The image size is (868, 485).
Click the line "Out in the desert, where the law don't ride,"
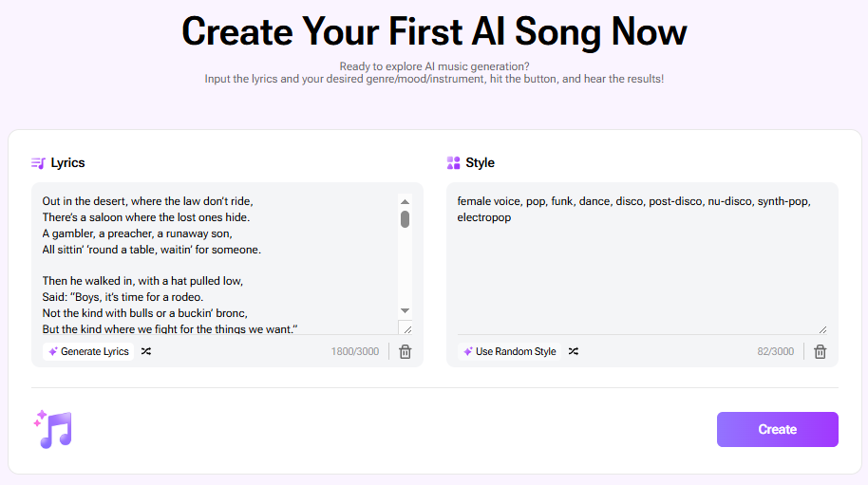point(148,201)
